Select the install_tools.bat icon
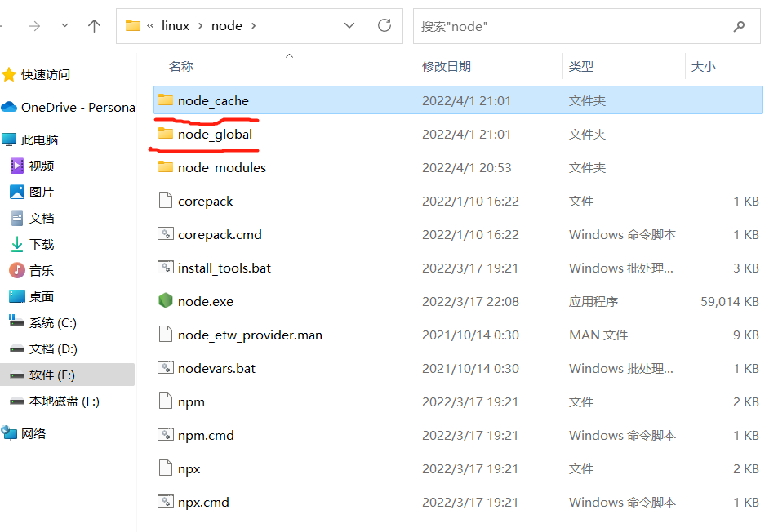Image resolution: width=769 pixels, height=532 pixels. coord(166,268)
